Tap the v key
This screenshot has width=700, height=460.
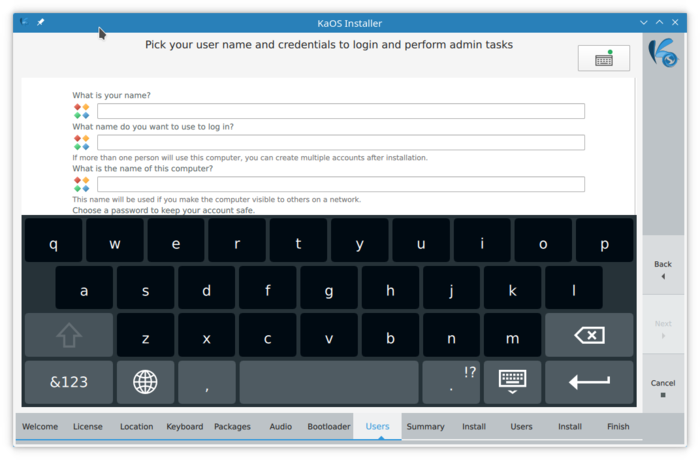[x=329, y=335]
